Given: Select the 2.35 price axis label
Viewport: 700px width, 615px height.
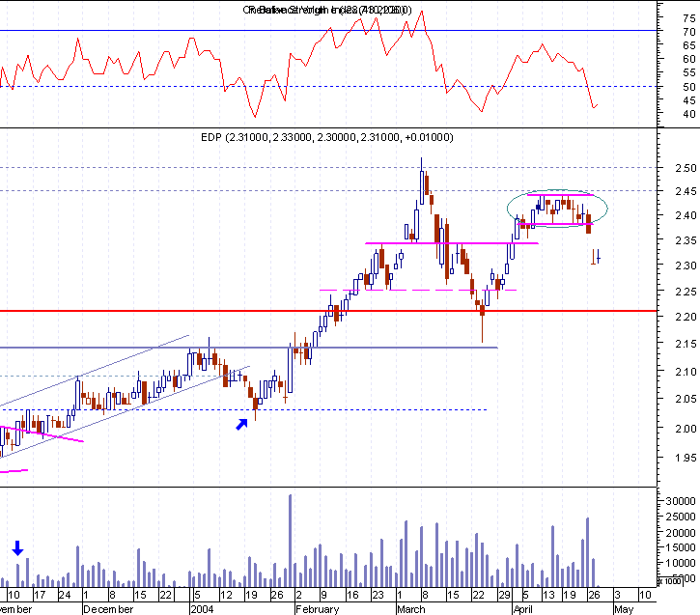Looking at the screenshot, I should tap(686, 240).
